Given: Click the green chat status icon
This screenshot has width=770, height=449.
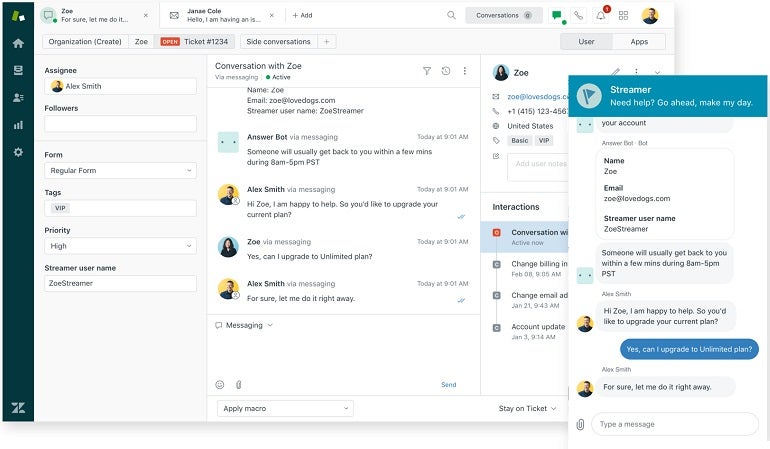Looking at the screenshot, I should (x=557, y=16).
